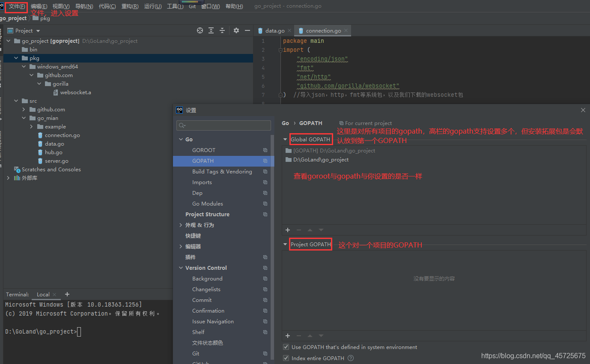The height and width of the screenshot is (364, 590).
Task: Close the connection.go editor tab
Action: (346, 30)
